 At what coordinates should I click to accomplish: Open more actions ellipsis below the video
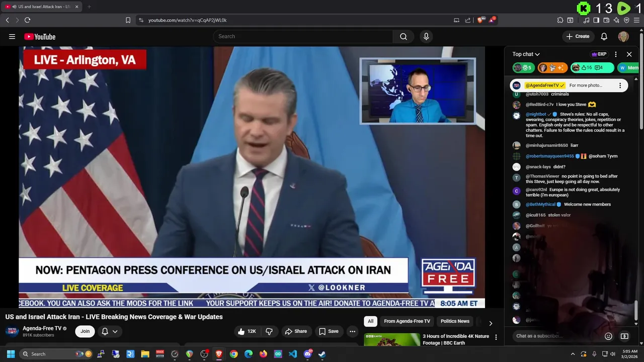pyautogui.click(x=352, y=331)
